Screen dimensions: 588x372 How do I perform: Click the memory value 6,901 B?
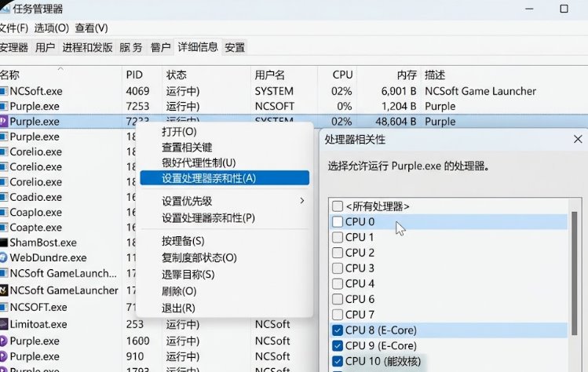pyautogui.click(x=399, y=91)
